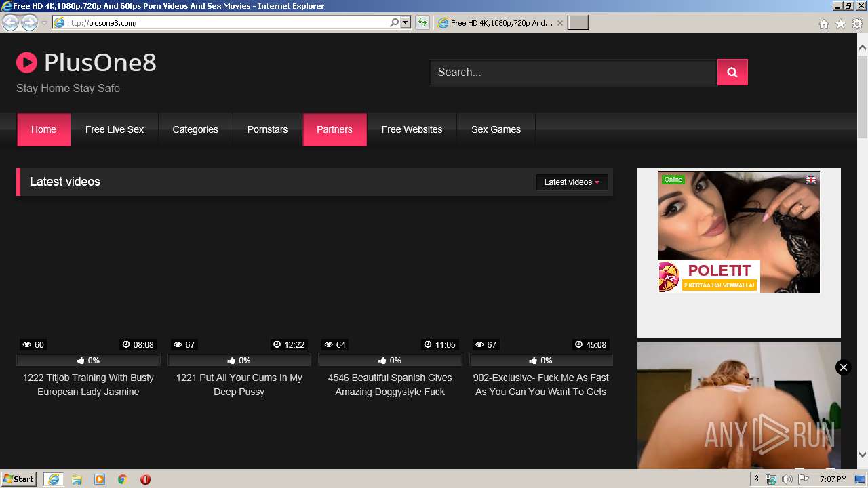The height and width of the screenshot is (488, 868).
Task: Click the Internet Explorer home icon
Action: pos(823,24)
